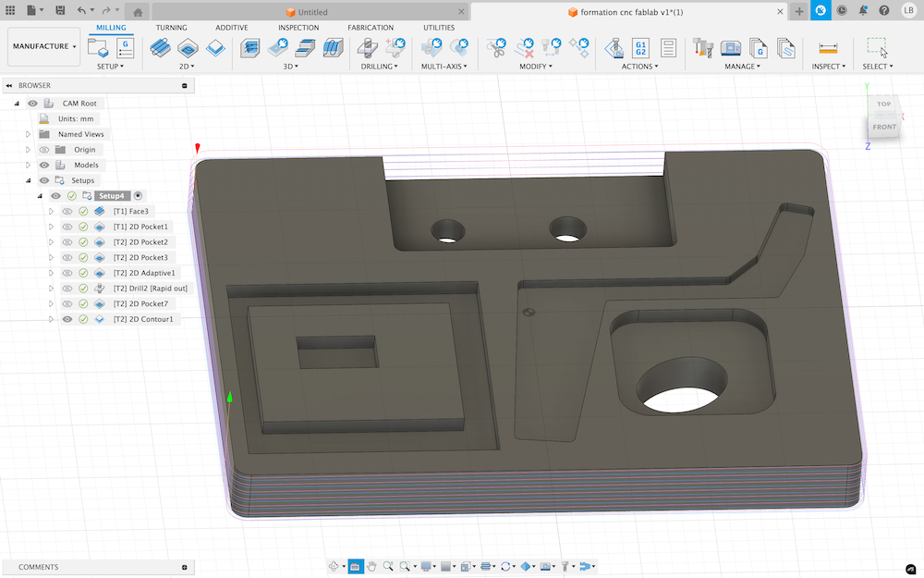This screenshot has height=578, width=924.
Task: Open Help with the question mark
Action: coord(884,10)
